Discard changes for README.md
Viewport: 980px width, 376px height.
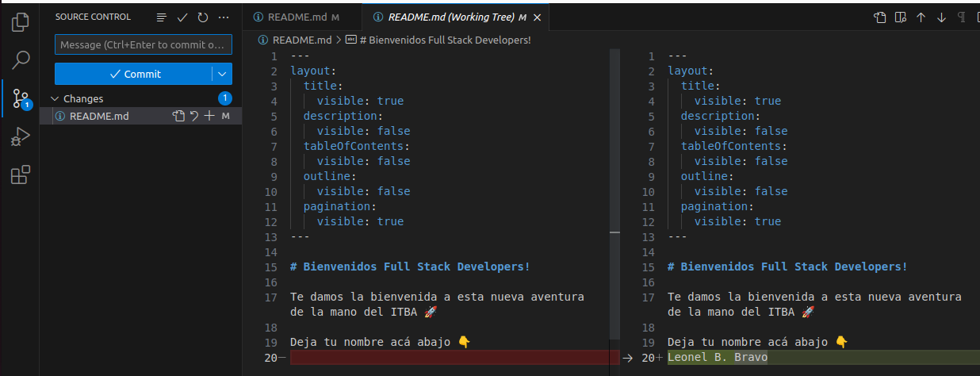point(194,117)
